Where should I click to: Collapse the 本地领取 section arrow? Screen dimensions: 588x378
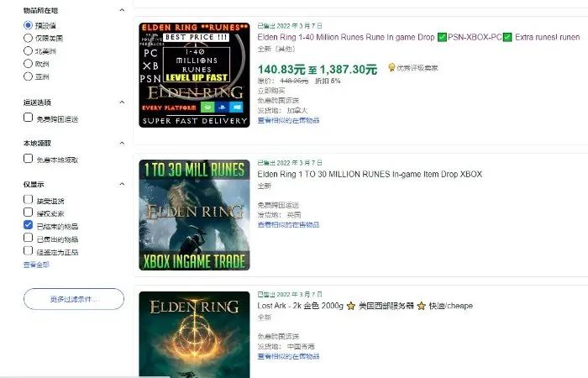[122, 143]
